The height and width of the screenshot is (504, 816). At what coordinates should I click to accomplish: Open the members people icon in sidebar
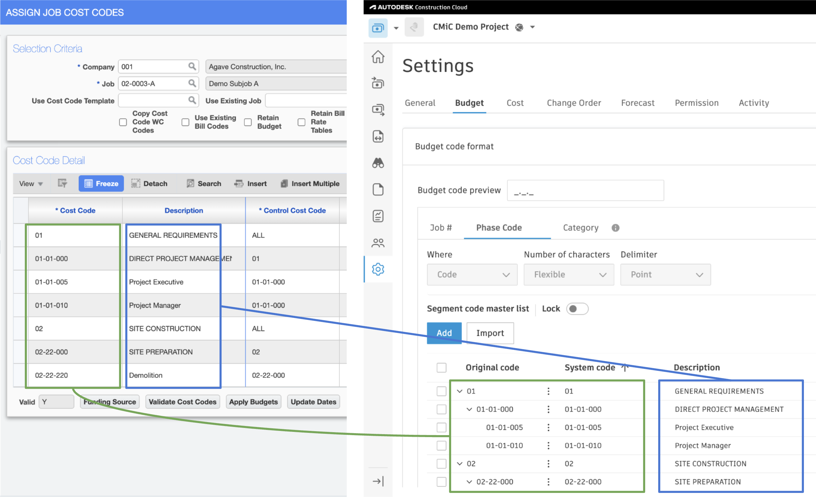click(x=378, y=243)
